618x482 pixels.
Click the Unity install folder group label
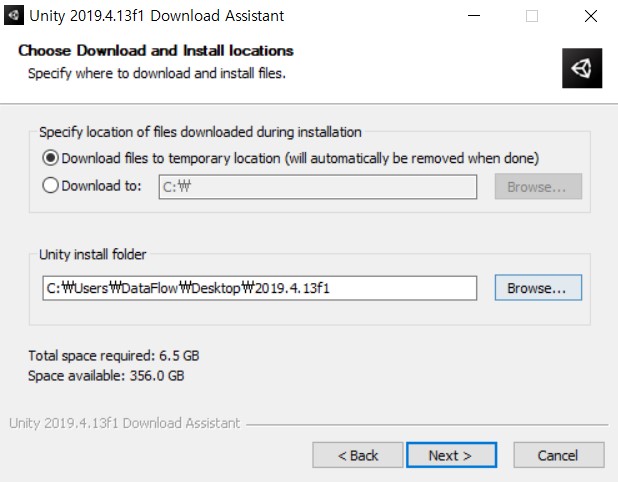pyautogui.click(x=93, y=254)
